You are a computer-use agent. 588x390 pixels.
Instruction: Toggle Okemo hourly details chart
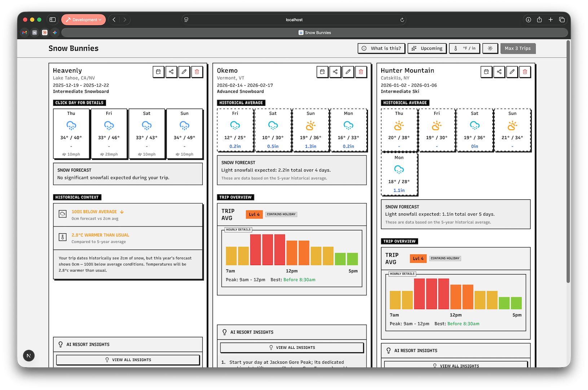pos(238,230)
